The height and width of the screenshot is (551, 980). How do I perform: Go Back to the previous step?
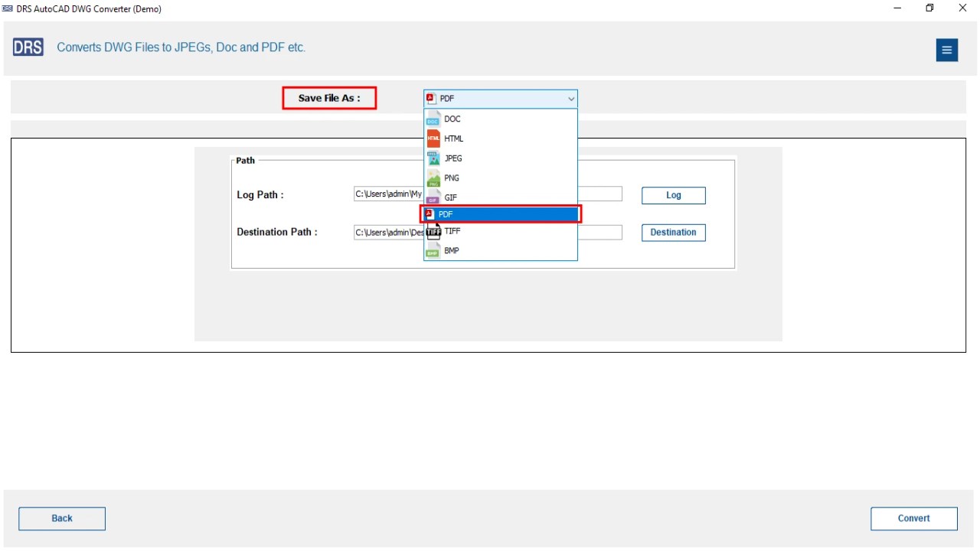pyautogui.click(x=62, y=519)
